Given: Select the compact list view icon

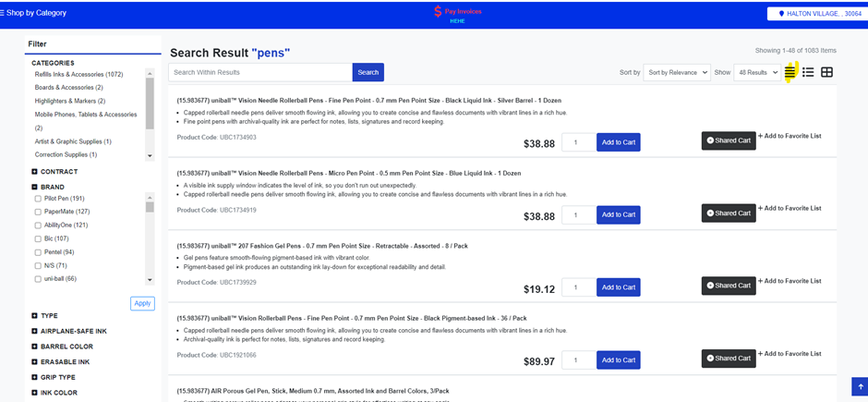Looking at the screenshot, I should click(790, 72).
